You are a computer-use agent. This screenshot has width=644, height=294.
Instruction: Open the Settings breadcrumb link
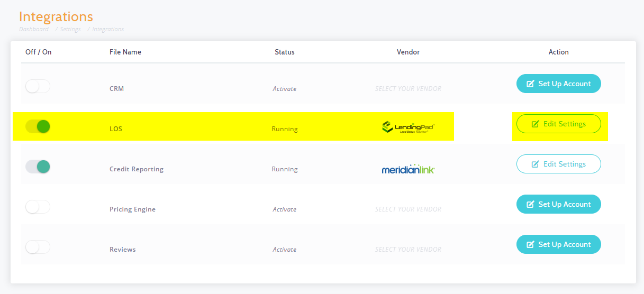coord(70,29)
